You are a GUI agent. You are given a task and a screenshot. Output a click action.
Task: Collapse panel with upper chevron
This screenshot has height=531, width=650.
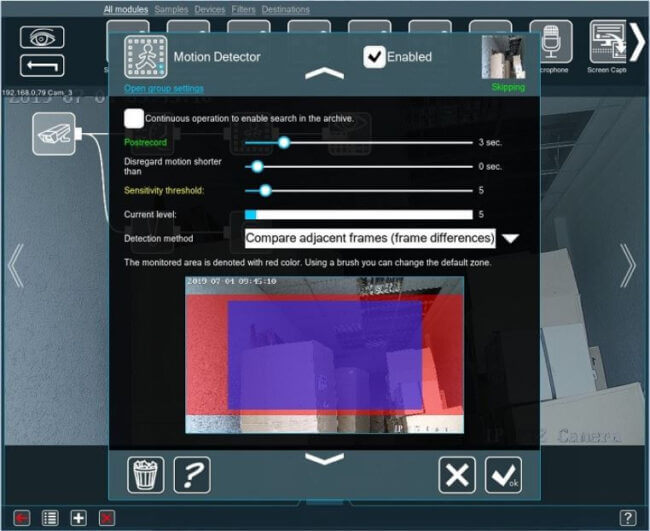pos(324,73)
